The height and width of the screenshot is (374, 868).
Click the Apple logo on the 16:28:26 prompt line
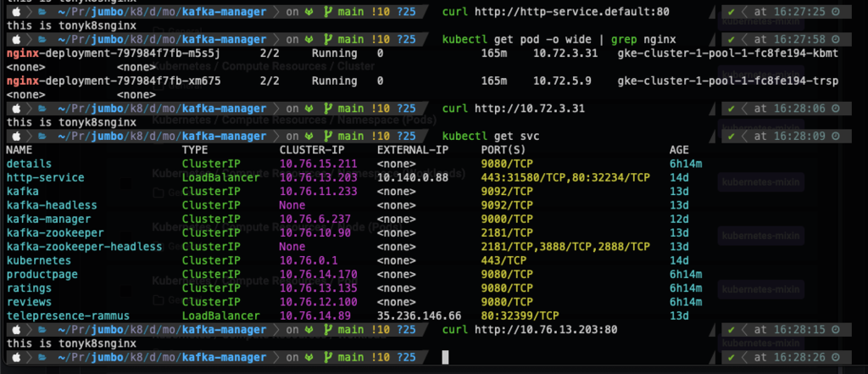tap(17, 357)
